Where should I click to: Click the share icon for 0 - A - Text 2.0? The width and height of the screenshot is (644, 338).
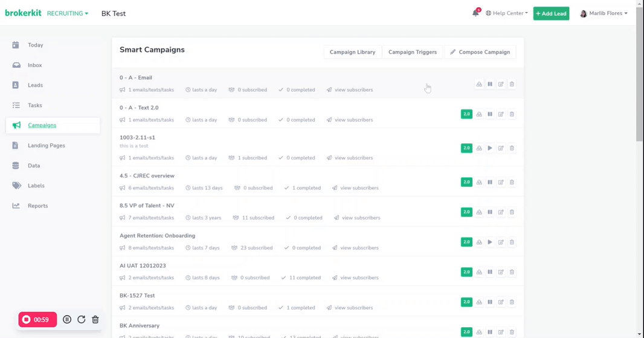click(479, 114)
